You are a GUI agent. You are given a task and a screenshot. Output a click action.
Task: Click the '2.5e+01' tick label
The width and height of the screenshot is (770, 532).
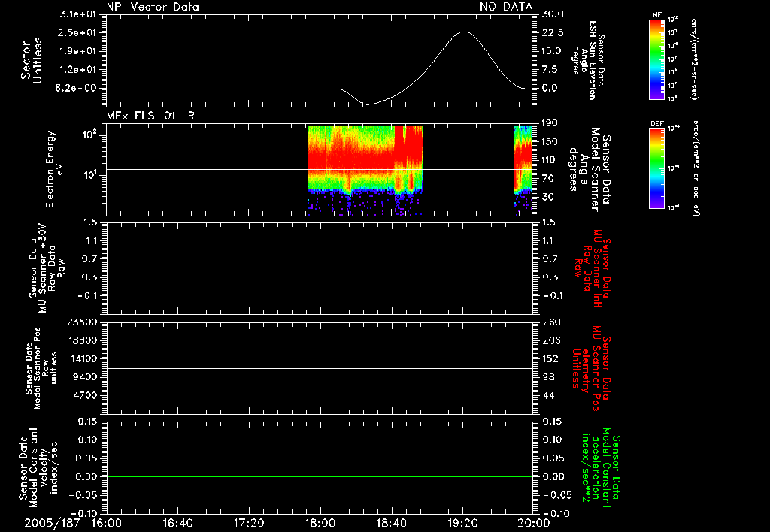click(x=78, y=32)
